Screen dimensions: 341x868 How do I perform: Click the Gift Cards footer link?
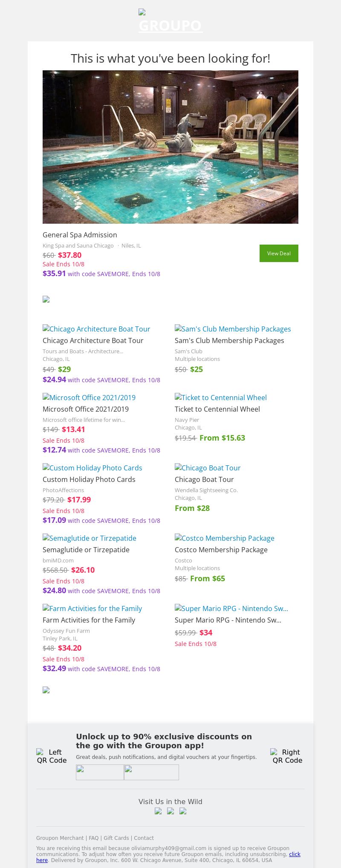coord(116,838)
